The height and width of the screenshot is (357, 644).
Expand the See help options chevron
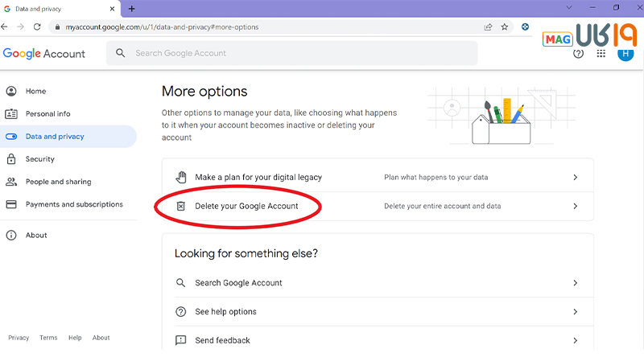point(576,311)
